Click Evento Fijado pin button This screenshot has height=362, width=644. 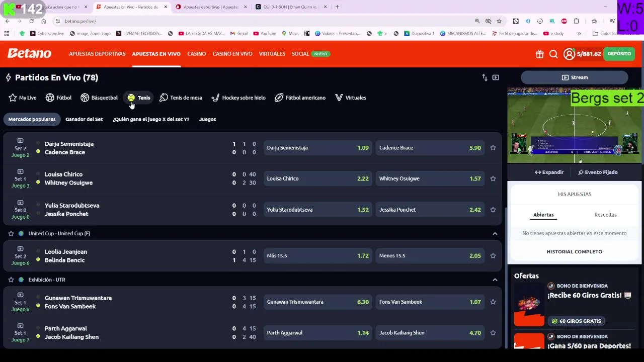click(598, 172)
